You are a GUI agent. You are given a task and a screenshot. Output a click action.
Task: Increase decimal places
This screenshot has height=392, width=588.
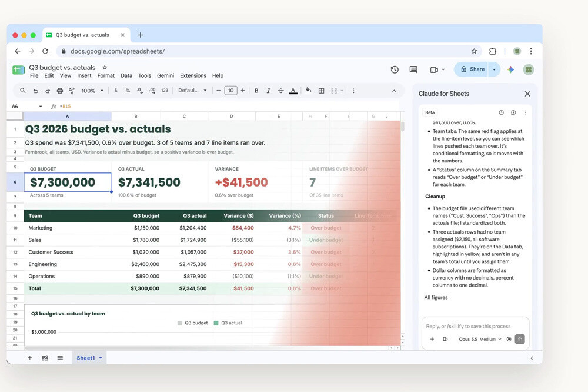coord(152,91)
